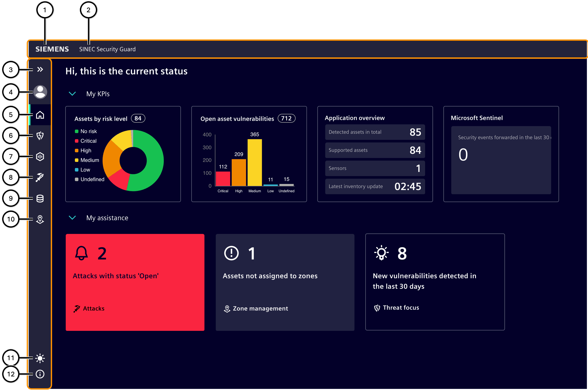The height and width of the screenshot is (390, 588).
Task: Click the SINEC Security Guard title
Action: coord(107,49)
